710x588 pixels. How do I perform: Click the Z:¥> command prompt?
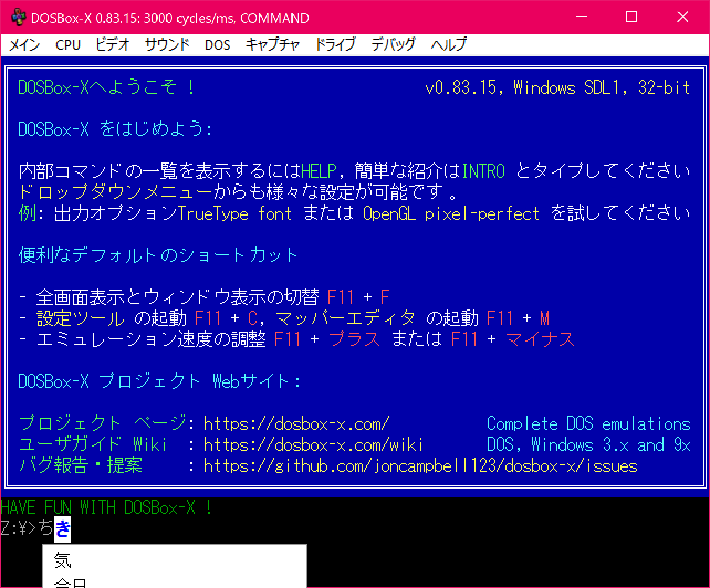(x=18, y=529)
